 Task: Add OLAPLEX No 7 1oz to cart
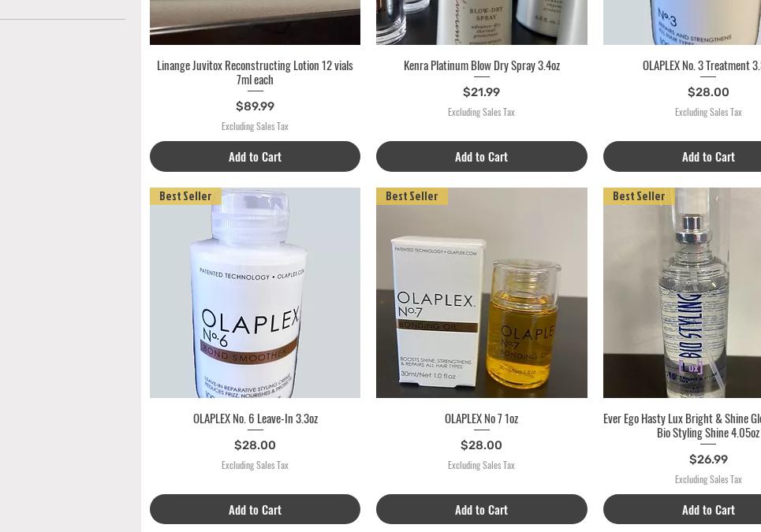pos(482,509)
